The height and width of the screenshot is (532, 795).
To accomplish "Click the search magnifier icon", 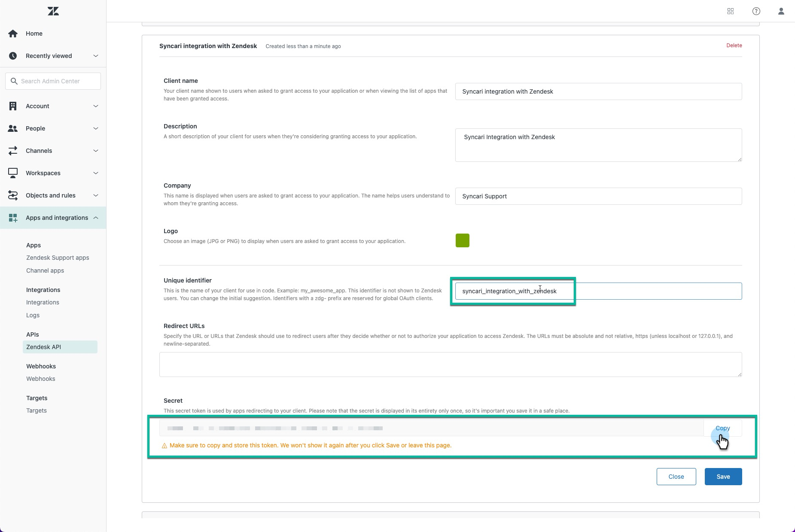I will (14, 81).
